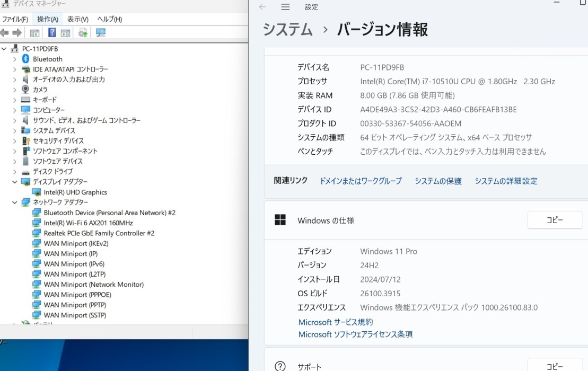This screenshot has height=371, width=588.
Task: Click the Back arrow in Device Manager toolbar
Action: [x=4, y=33]
